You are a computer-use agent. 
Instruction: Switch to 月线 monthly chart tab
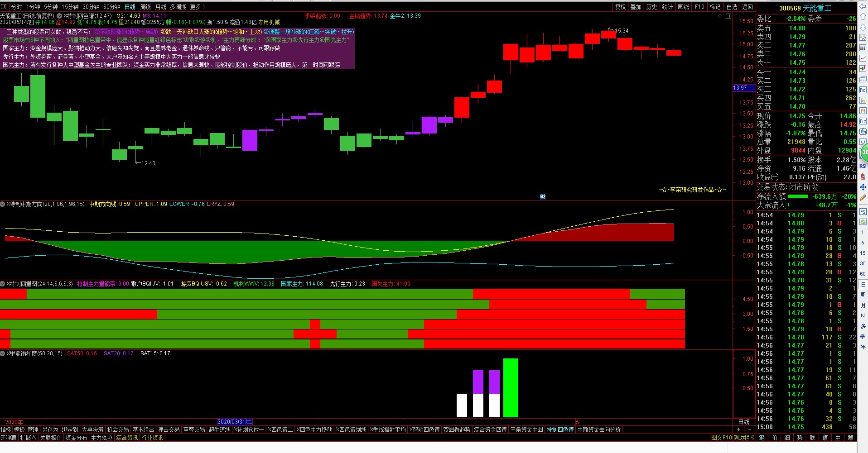161,7
